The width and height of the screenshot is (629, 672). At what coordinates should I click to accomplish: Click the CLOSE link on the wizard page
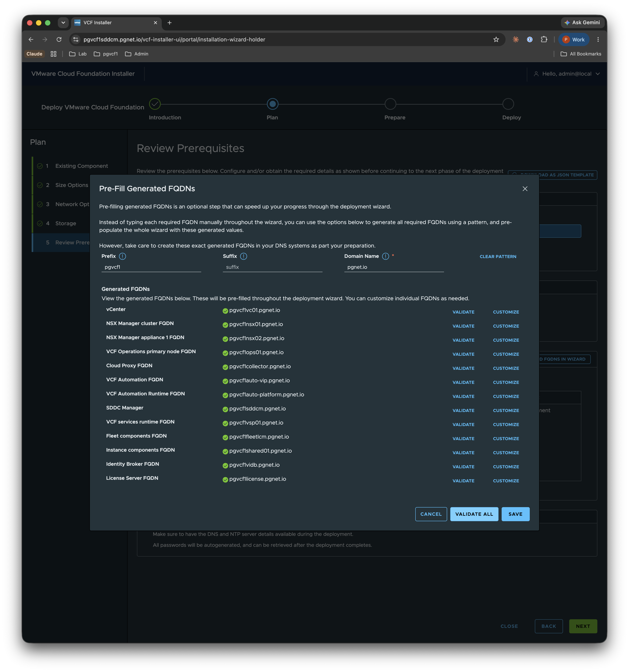point(509,626)
